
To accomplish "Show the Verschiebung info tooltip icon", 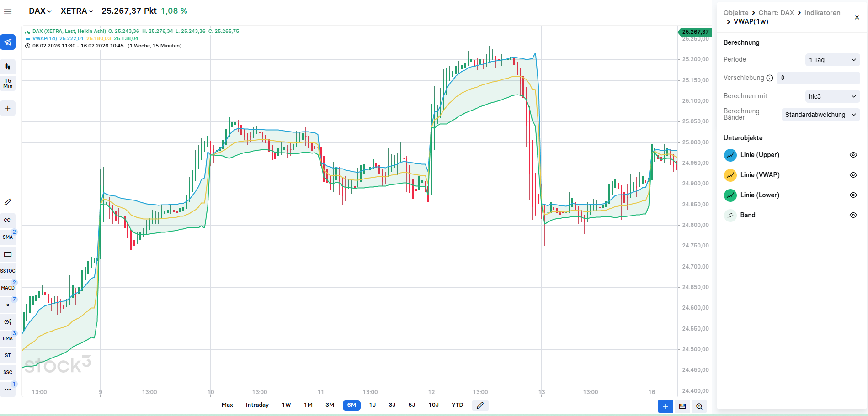I will pyautogui.click(x=770, y=78).
